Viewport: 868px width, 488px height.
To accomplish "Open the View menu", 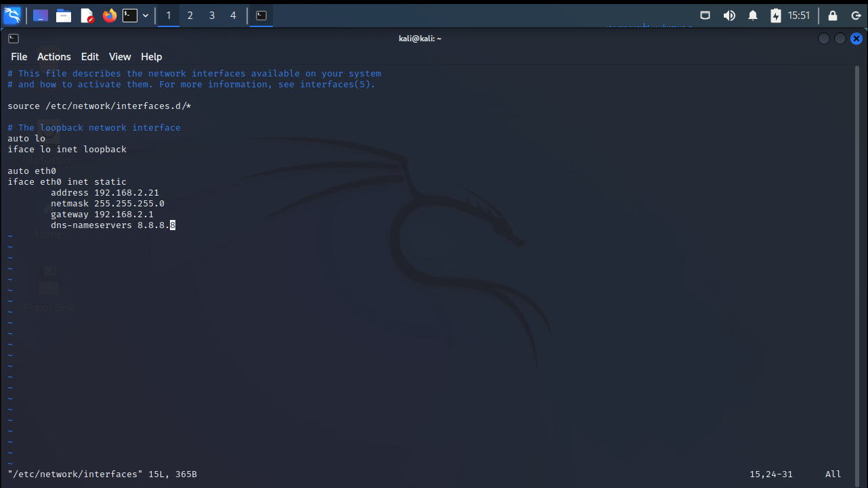I will pos(120,57).
